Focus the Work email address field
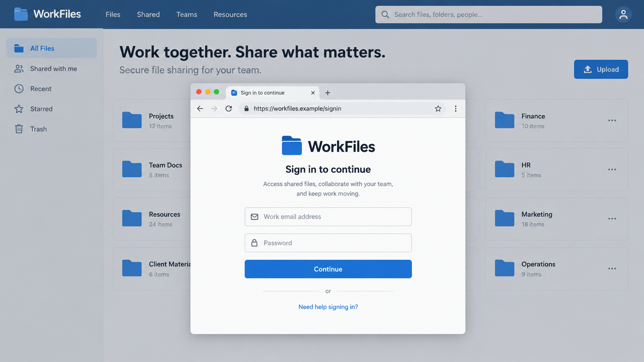The image size is (644, 362). tap(328, 217)
